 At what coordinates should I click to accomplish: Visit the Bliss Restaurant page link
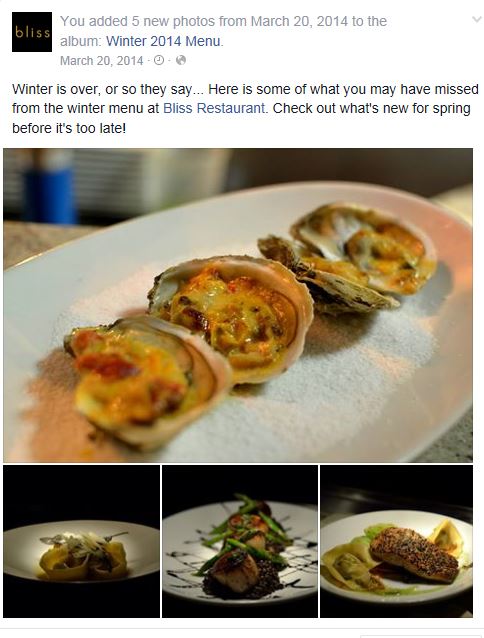coord(214,108)
